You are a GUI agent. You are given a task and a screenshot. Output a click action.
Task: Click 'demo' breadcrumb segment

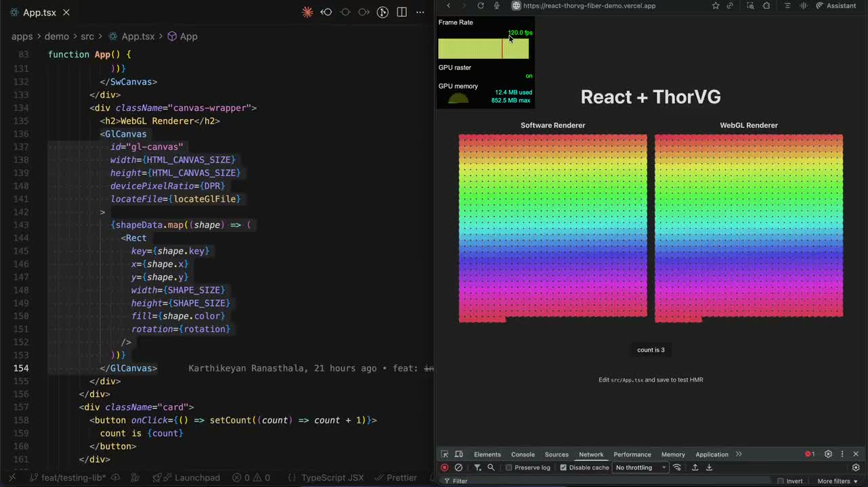pos(57,37)
